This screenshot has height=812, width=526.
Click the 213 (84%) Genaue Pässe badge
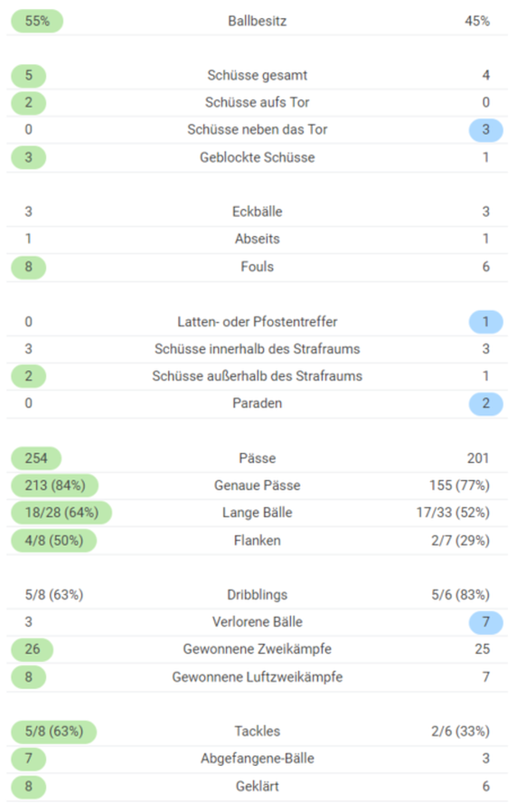point(55,486)
